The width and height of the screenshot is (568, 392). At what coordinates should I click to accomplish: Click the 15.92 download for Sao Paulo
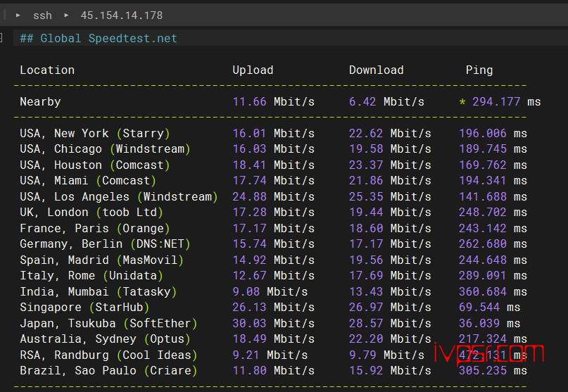pyautogui.click(x=366, y=371)
